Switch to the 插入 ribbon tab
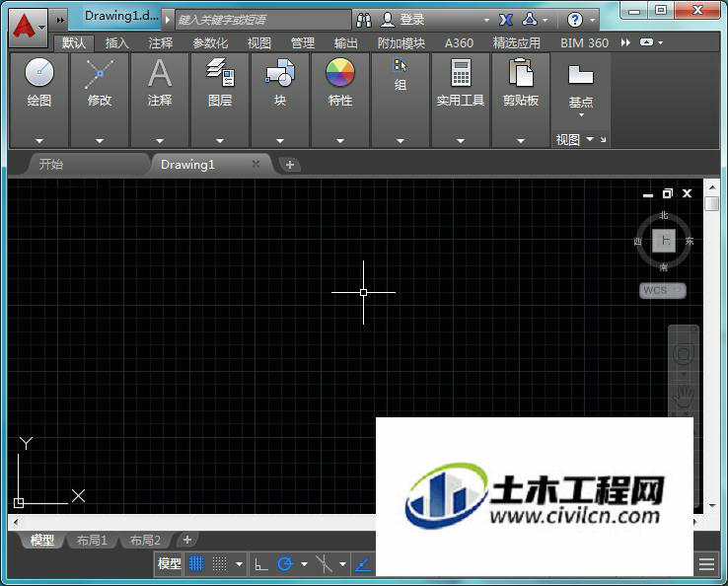 (117, 43)
